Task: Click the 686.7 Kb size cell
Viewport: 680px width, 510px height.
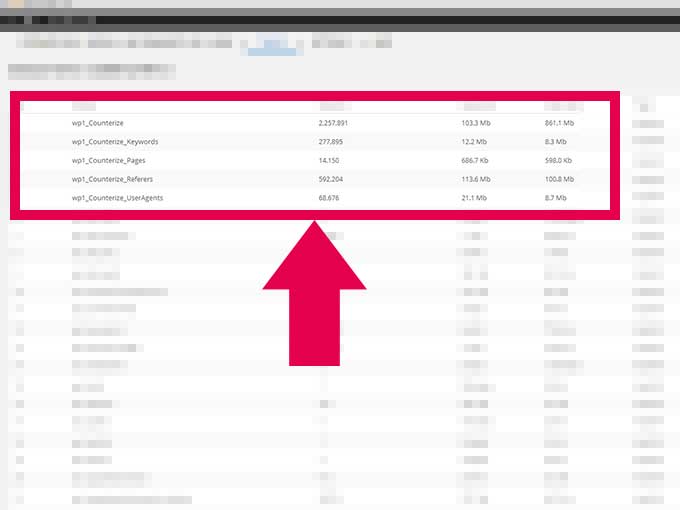Action: coord(474,160)
